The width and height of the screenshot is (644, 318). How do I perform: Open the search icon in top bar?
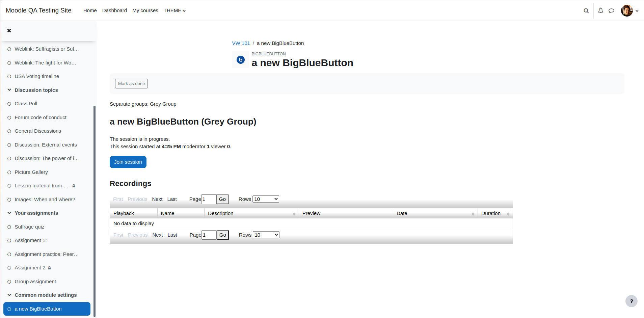coord(586,11)
